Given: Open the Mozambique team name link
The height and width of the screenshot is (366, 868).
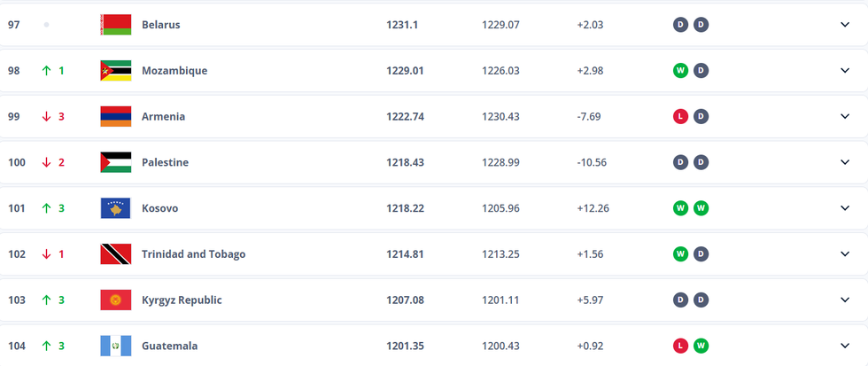Looking at the screenshot, I should 174,71.
